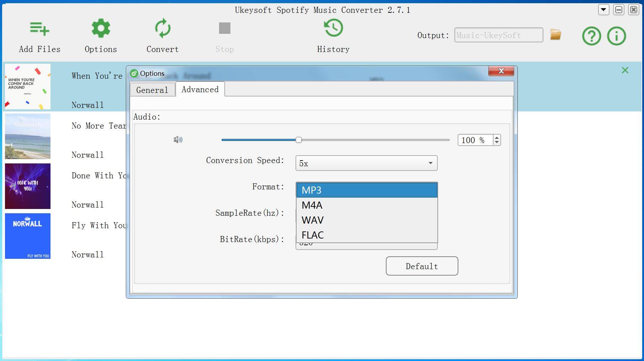Screen dimensions: 644x361
Task: Click the "Done With Yo" track title
Action: tap(99, 176)
